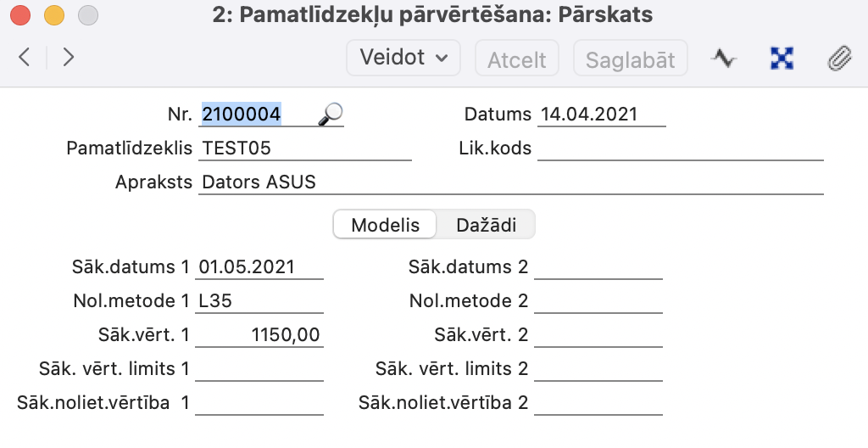Focus the empty Lik.kods field
This screenshot has height=448, width=868.
pos(680,148)
